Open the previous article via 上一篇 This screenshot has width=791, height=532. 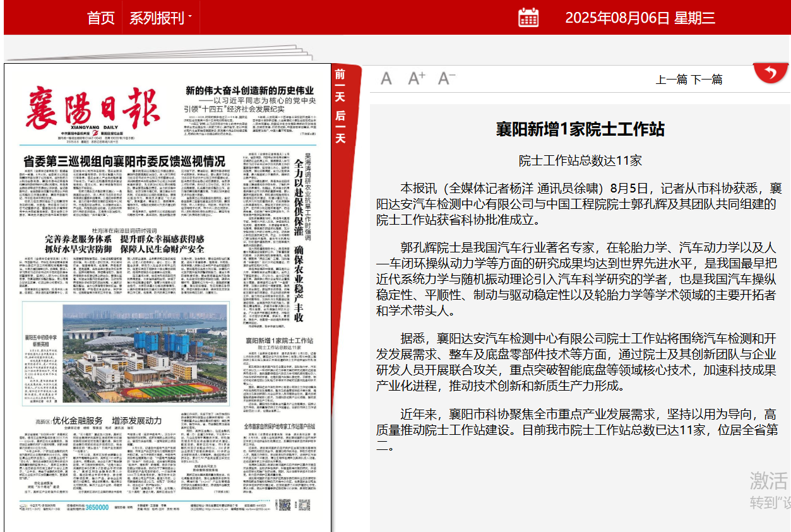pyautogui.click(x=672, y=80)
